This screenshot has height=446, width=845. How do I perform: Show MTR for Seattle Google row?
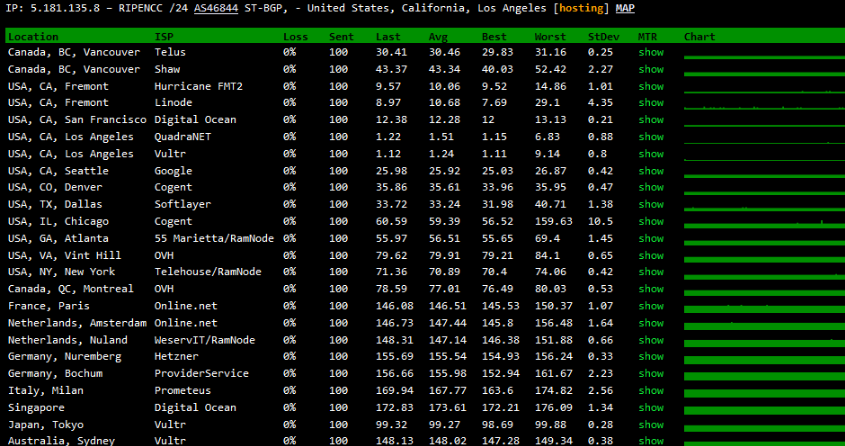pos(651,171)
